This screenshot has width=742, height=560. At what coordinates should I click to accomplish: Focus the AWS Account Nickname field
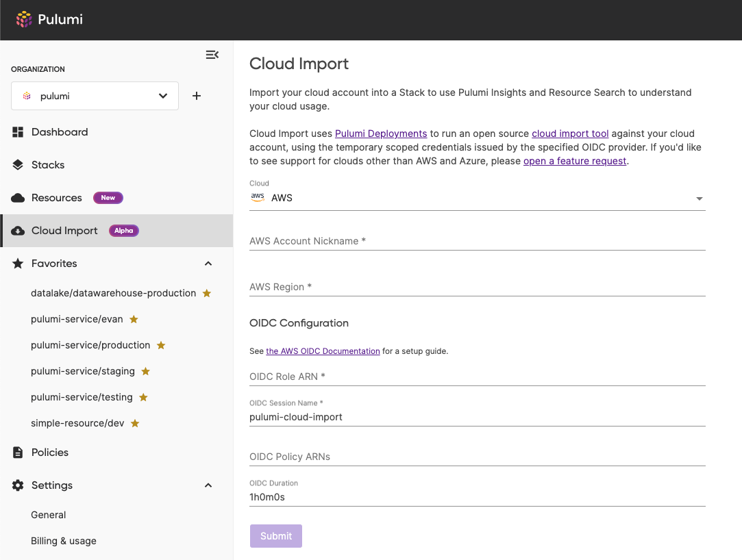(x=478, y=241)
